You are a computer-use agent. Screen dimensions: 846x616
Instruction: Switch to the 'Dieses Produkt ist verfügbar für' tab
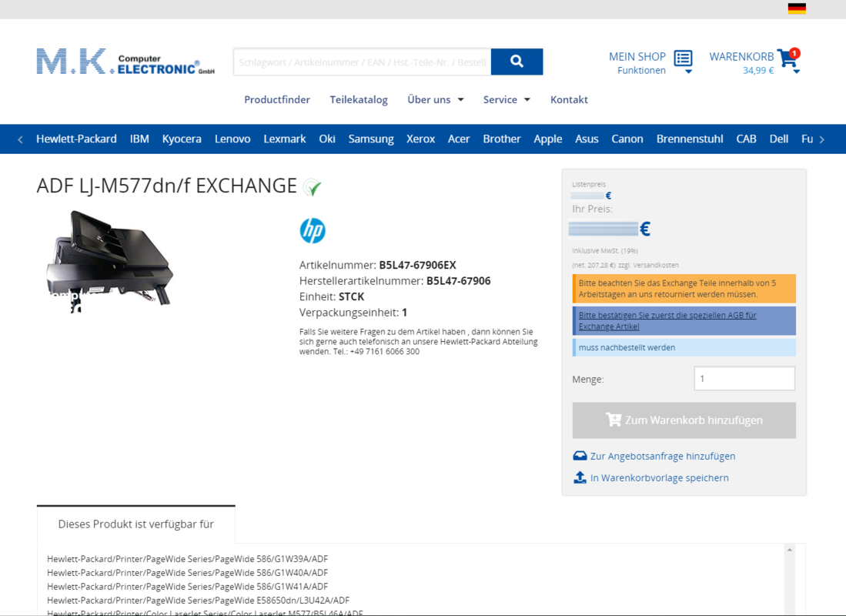[x=135, y=524]
